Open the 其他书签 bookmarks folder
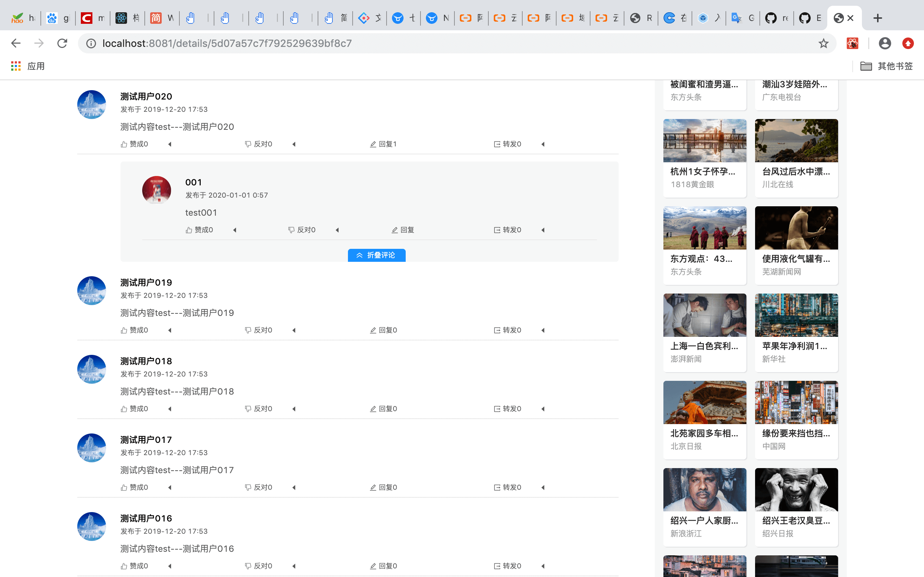This screenshot has width=924, height=577. pyautogui.click(x=886, y=66)
